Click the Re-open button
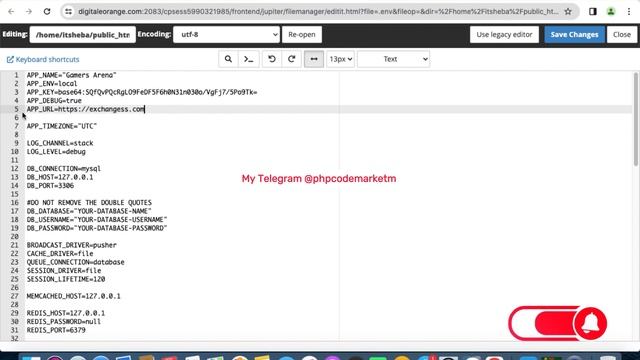Image resolution: width=640 pixels, height=360 pixels. pos(302,35)
